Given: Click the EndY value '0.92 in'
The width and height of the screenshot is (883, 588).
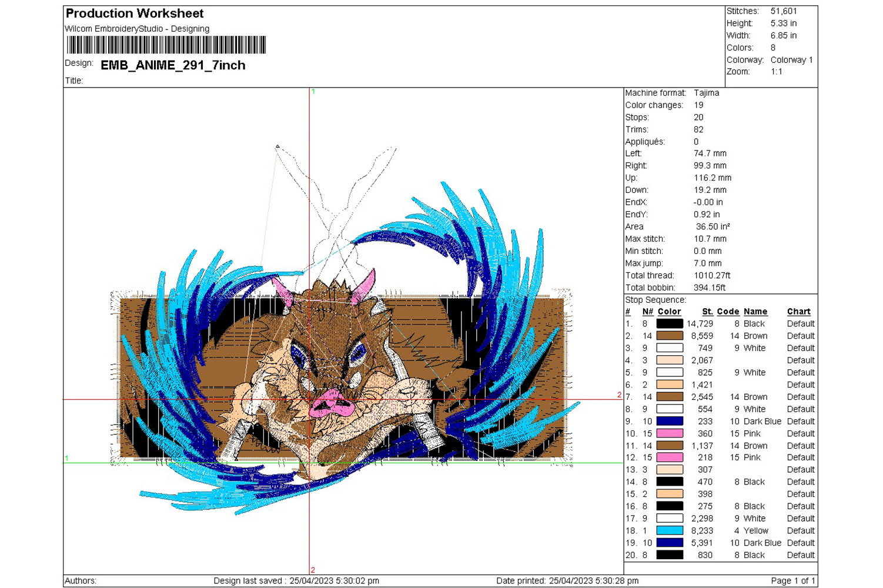Looking at the screenshot, I should 707,215.
